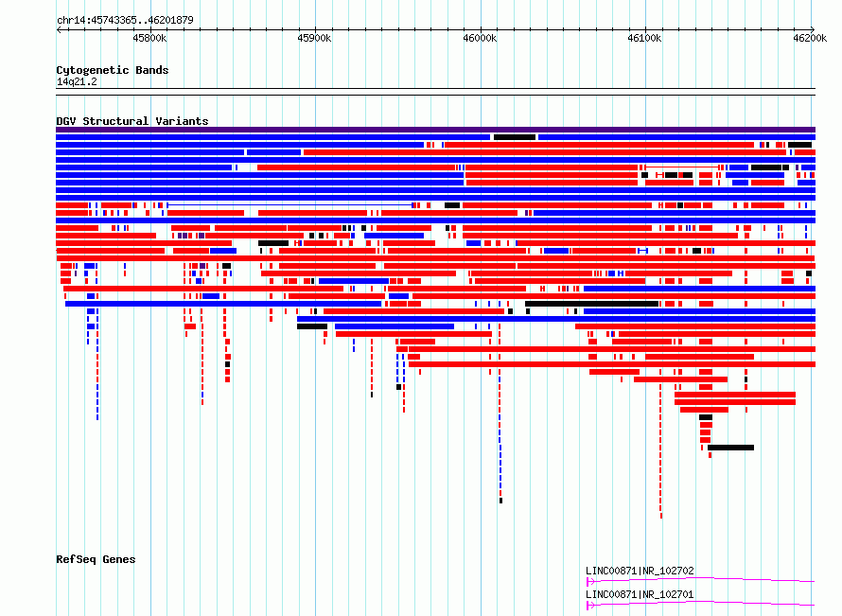Screen dimensions: 842x616
Task: Open the RefSeq Genes track title
Action: (96, 559)
